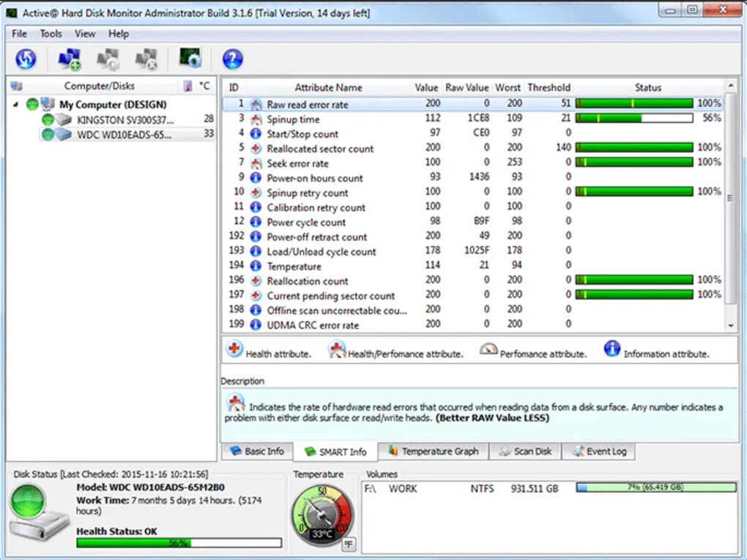Viewport: 747px width, 560px height.
Task: Select the Load/Unload cycle count row
Action: [x=473, y=251]
